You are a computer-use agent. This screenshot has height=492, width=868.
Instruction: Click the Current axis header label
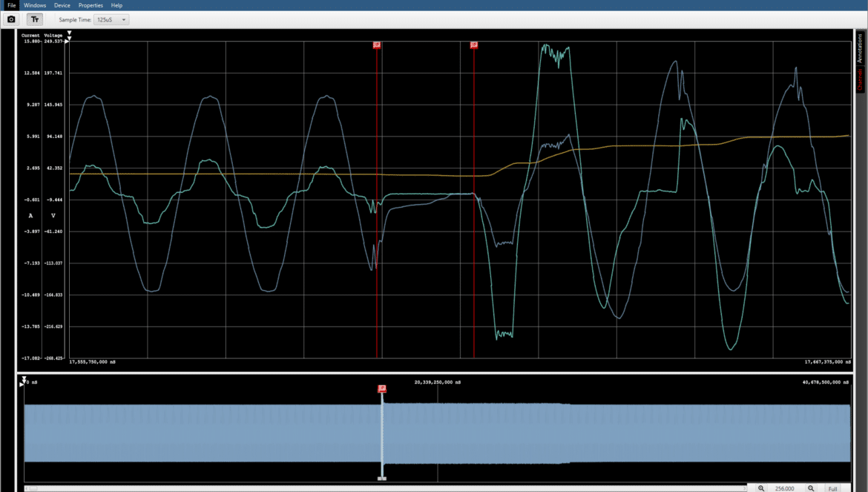[x=30, y=36]
